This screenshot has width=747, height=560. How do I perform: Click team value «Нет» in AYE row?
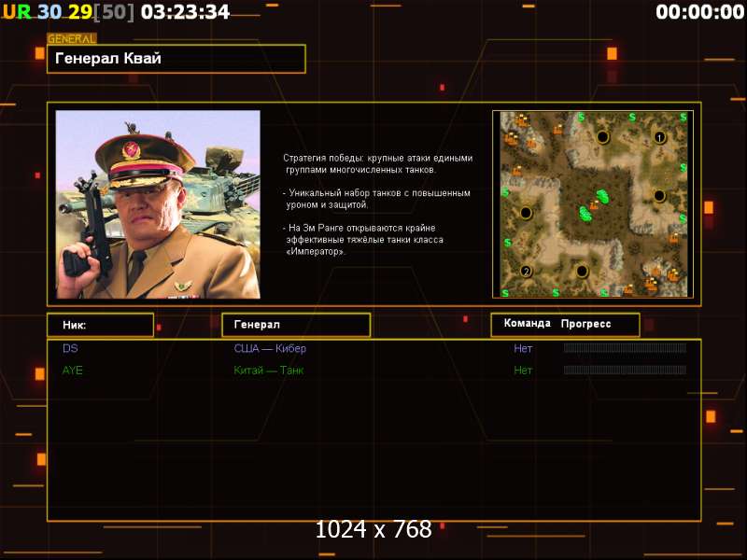(x=523, y=370)
